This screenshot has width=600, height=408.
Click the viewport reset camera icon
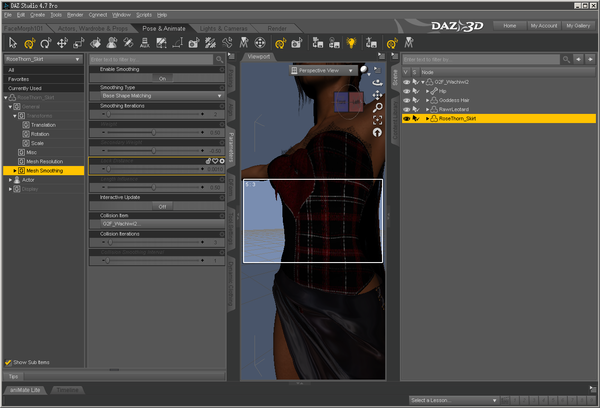pos(377,132)
